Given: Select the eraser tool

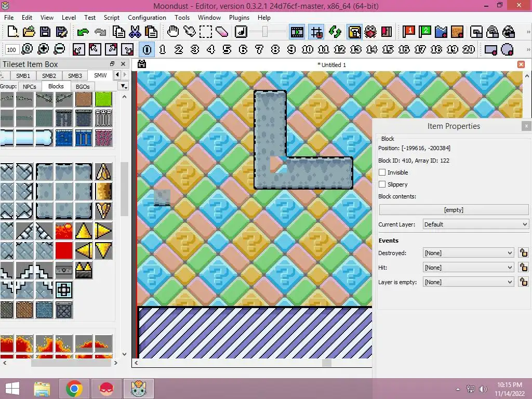Looking at the screenshot, I should point(222,32).
